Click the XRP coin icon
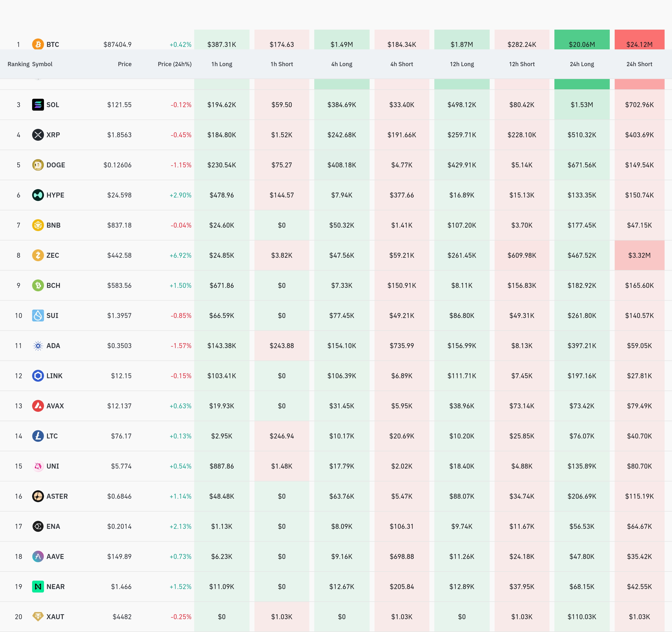The width and height of the screenshot is (672, 632). (38, 135)
